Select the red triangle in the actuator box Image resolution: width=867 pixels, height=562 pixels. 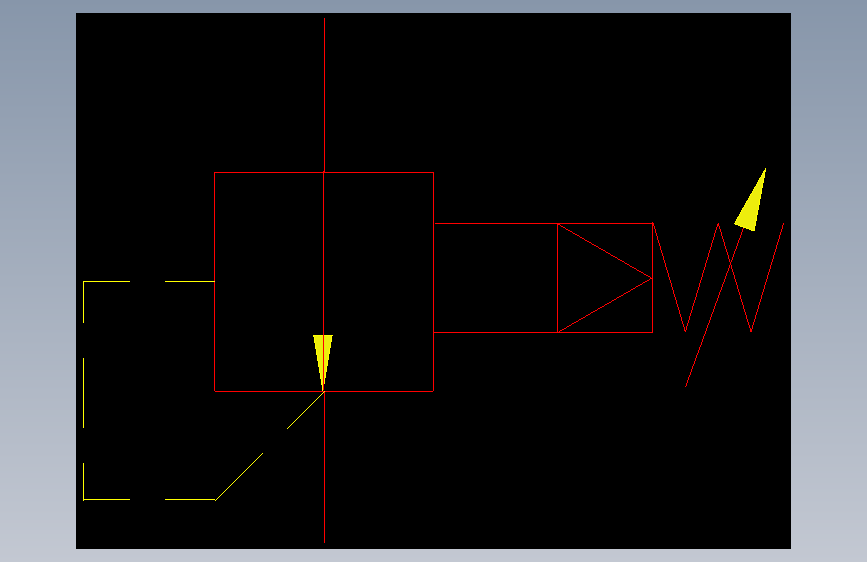pyautogui.click(x=605, y=278)
